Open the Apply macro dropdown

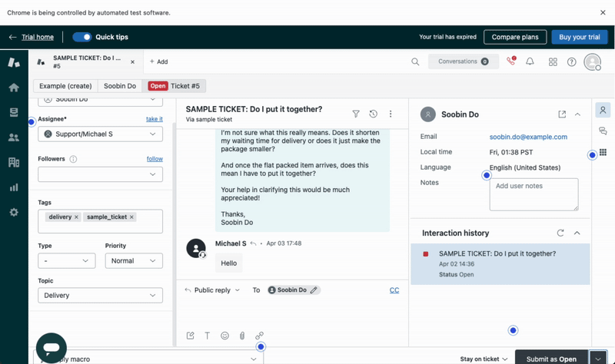click(x=148, y=359)
